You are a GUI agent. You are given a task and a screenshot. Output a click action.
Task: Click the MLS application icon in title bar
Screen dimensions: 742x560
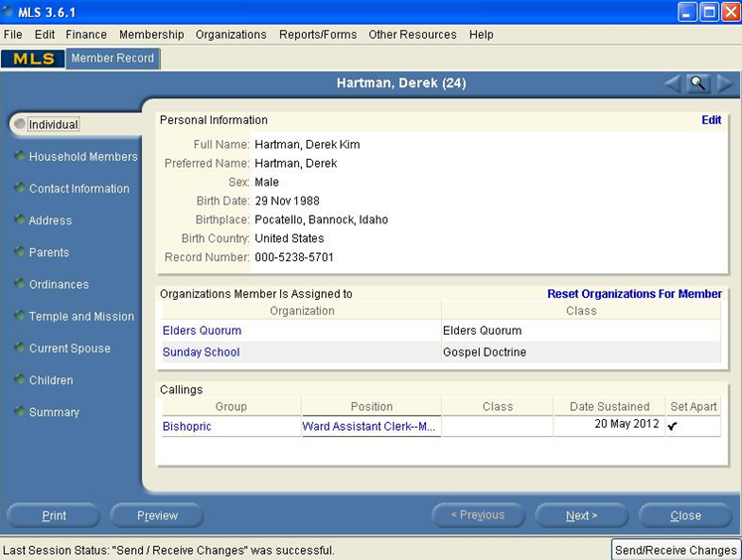point(8,11)
